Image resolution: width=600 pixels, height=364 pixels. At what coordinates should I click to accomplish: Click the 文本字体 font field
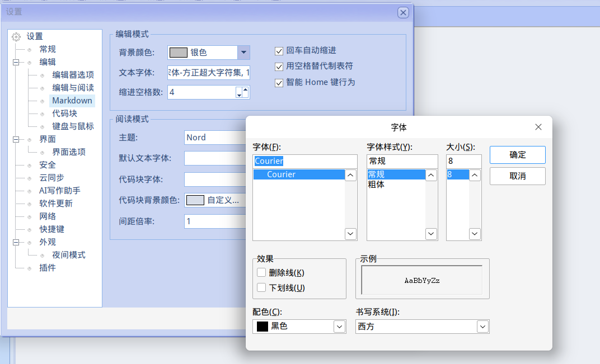point(209,73)
